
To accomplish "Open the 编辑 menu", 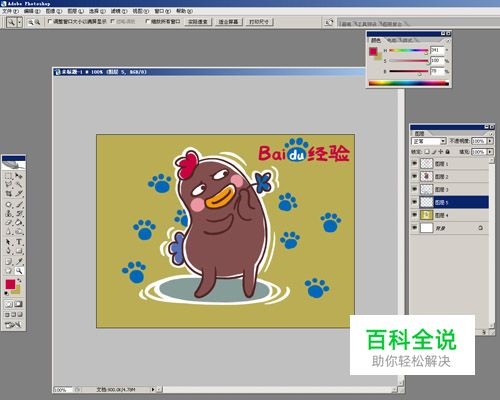I will [x=32, y=11].
